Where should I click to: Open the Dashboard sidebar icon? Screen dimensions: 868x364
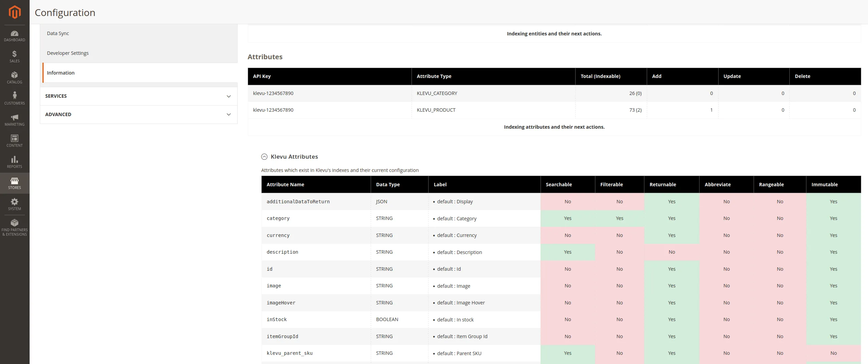pyautogui.click(x=15, y=36)
